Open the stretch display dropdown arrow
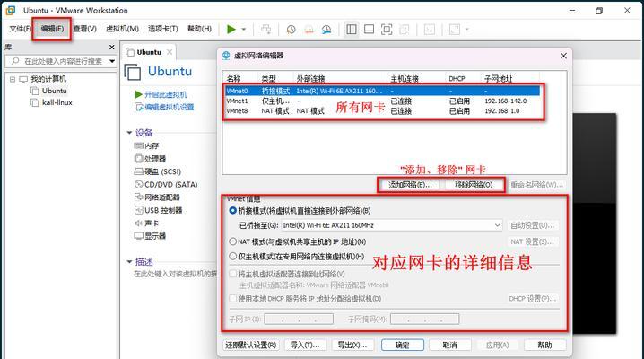The height and width of the screenshot is (359, 644). (467, 29)
